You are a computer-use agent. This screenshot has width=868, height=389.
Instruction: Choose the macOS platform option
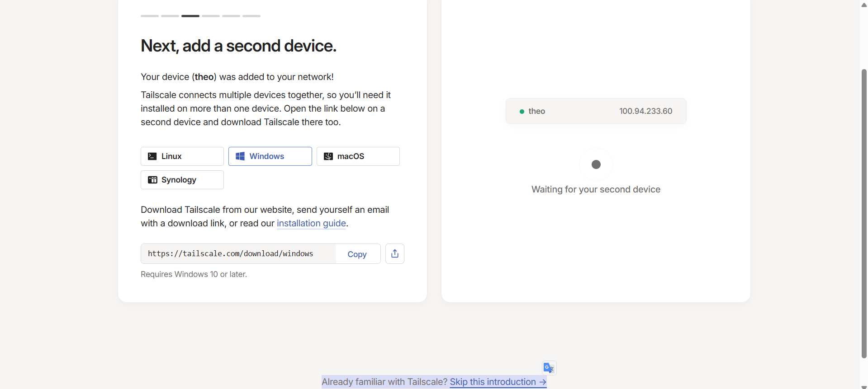coord(358,156)
